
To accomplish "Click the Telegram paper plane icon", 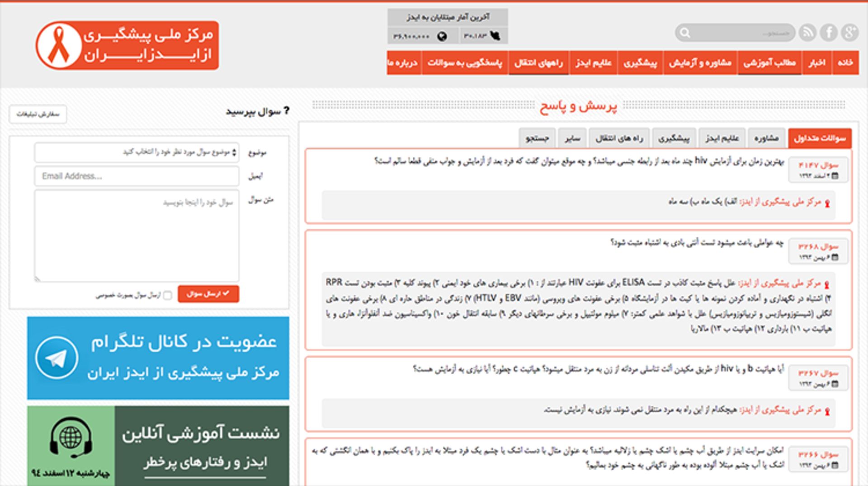I will tap(57, 358).
